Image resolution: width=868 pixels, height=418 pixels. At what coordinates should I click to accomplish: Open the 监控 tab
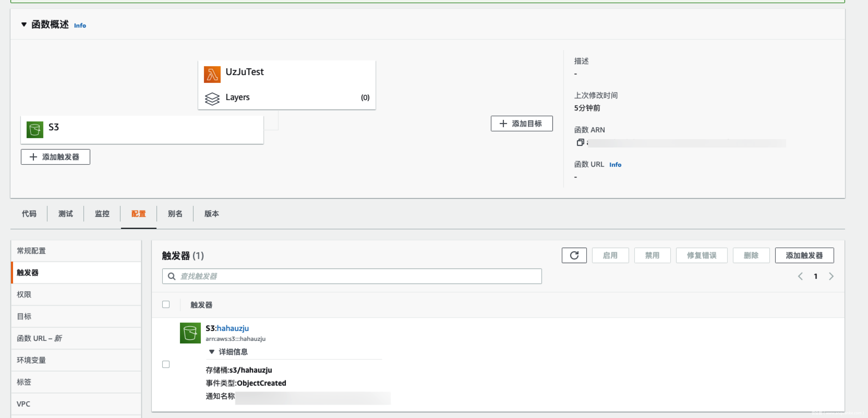pos(102,214)
